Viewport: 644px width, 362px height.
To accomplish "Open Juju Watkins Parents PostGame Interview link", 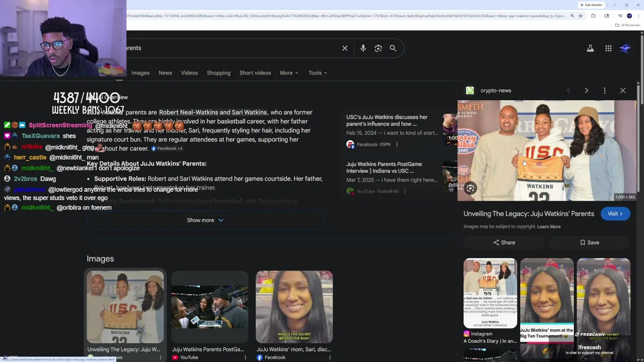I will pyautogui.click(x=384, y=167).
